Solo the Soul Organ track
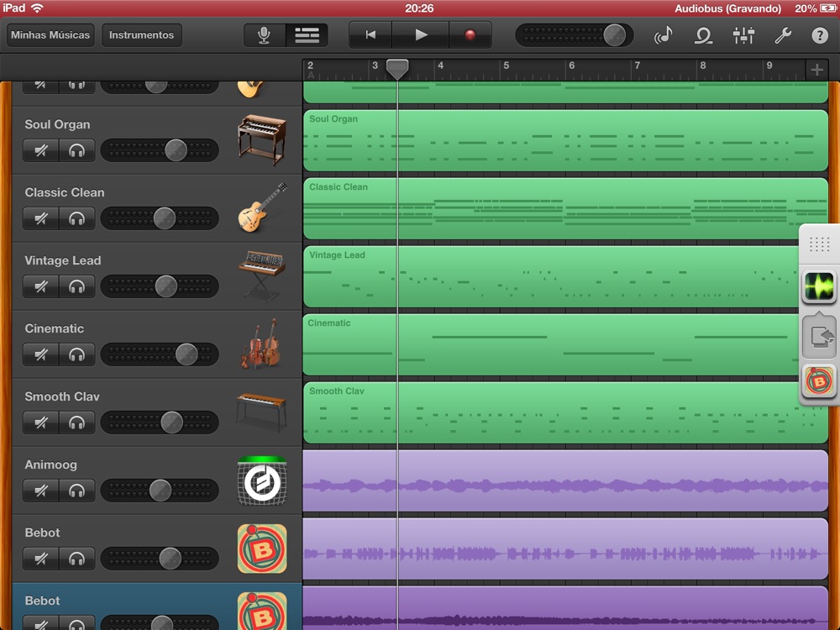 (x=76, y=150)
